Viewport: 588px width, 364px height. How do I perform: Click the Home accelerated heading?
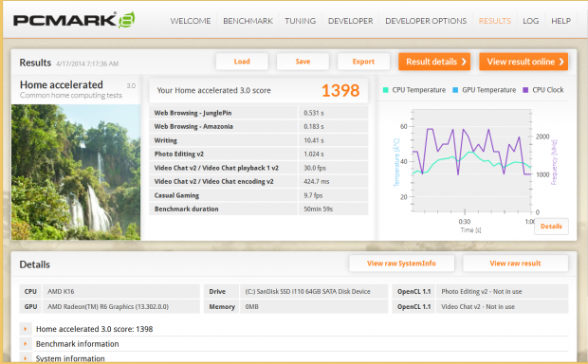61,84
